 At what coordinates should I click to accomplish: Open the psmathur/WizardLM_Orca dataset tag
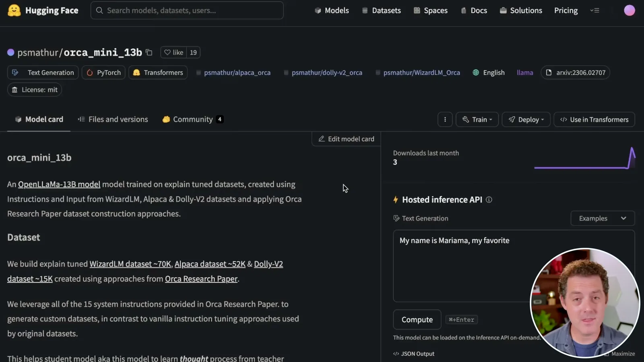click(x=417, y=72)
